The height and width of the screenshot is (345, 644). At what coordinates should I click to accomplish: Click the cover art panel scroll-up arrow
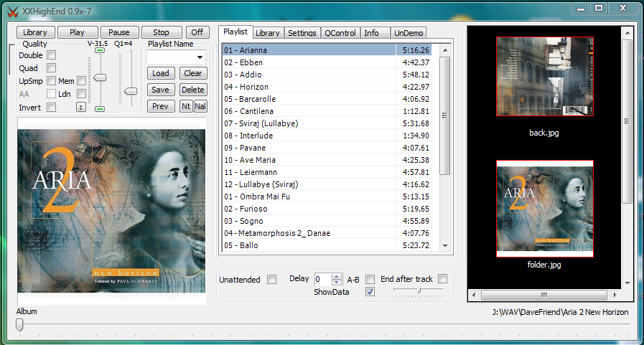[627, 33]
